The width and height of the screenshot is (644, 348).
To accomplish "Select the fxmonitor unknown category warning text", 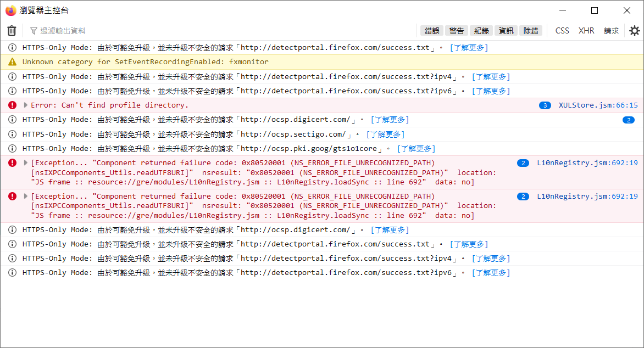I will click(146, 62).
